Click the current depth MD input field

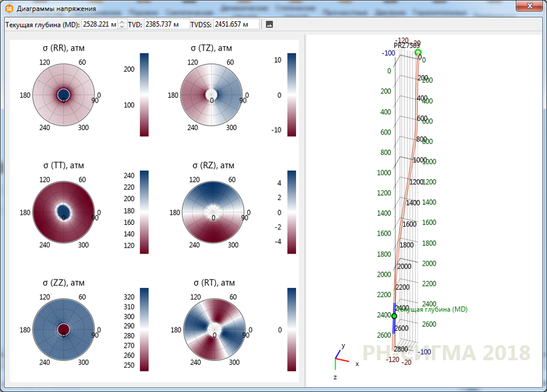click(x=100, y=24)
